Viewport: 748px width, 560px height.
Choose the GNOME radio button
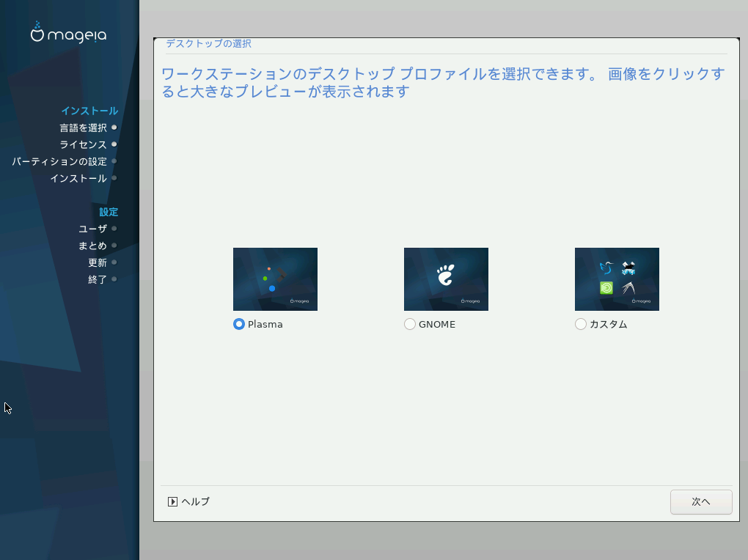pyautogui.click(x=410, y=324)
